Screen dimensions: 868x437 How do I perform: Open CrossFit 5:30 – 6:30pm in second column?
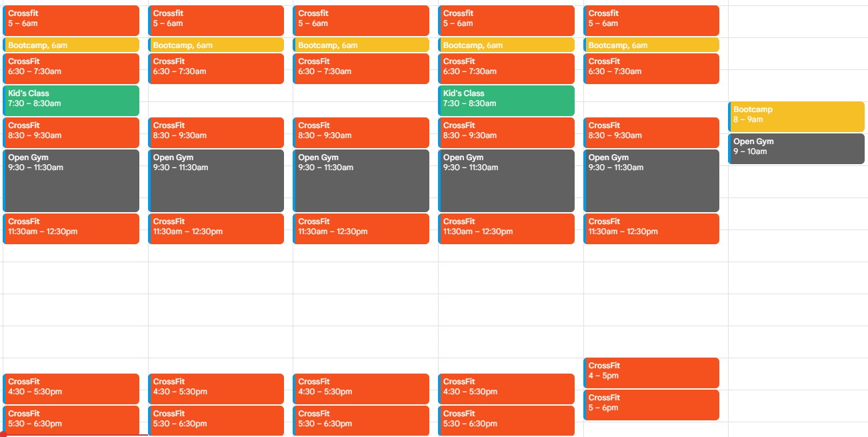(x=216, y=420)
